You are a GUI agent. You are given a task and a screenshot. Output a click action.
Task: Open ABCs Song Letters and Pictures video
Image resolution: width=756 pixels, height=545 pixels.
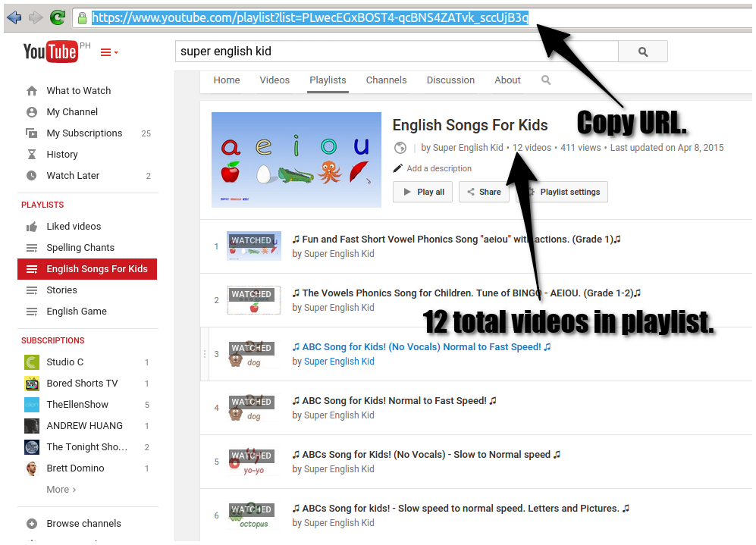point(461,509)
